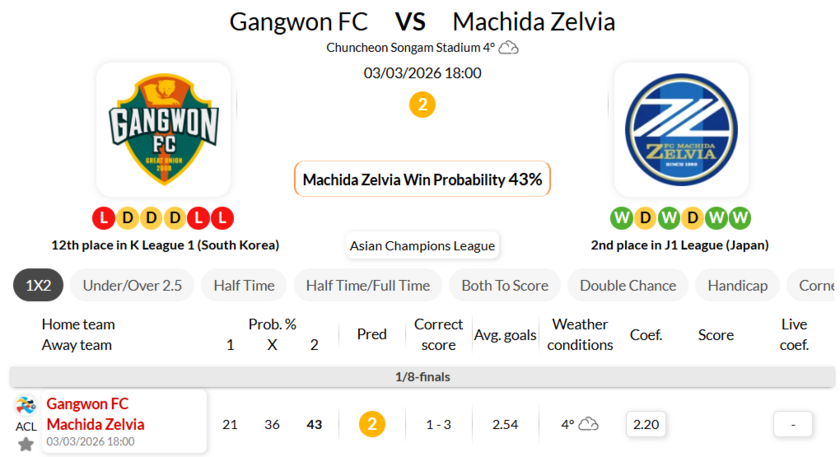This screenshot has height=457, width=840.
Task: Click the cloudy weather icon beside stadium
Action: coord(509,48)
